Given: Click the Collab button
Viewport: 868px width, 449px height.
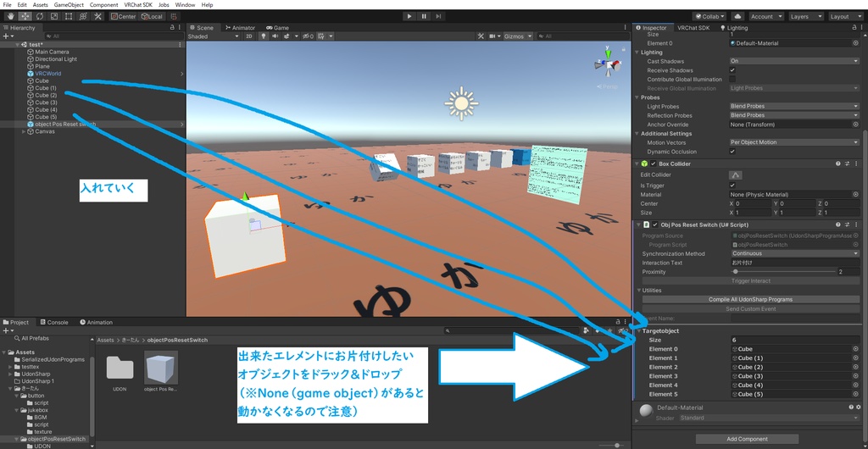Looking at the screenshot, I should (709, 16).
